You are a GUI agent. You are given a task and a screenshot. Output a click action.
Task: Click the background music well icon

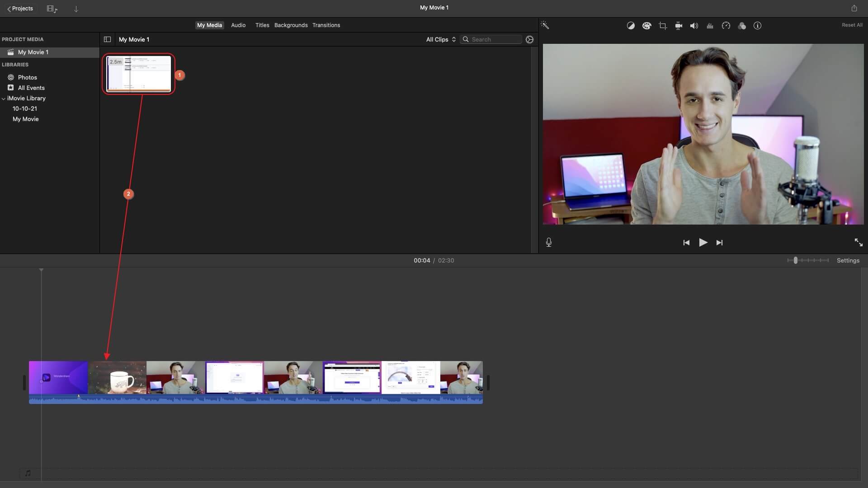point(28,473)
